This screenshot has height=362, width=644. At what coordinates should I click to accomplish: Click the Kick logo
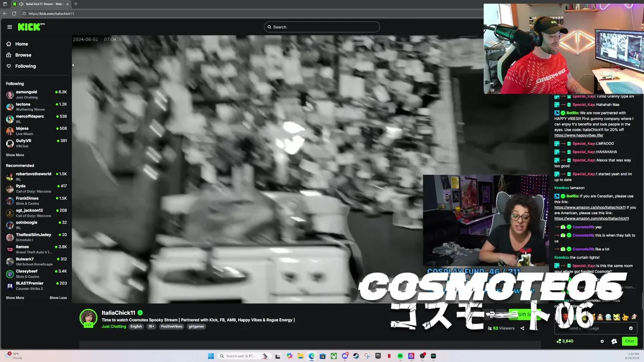pos(31,27)
